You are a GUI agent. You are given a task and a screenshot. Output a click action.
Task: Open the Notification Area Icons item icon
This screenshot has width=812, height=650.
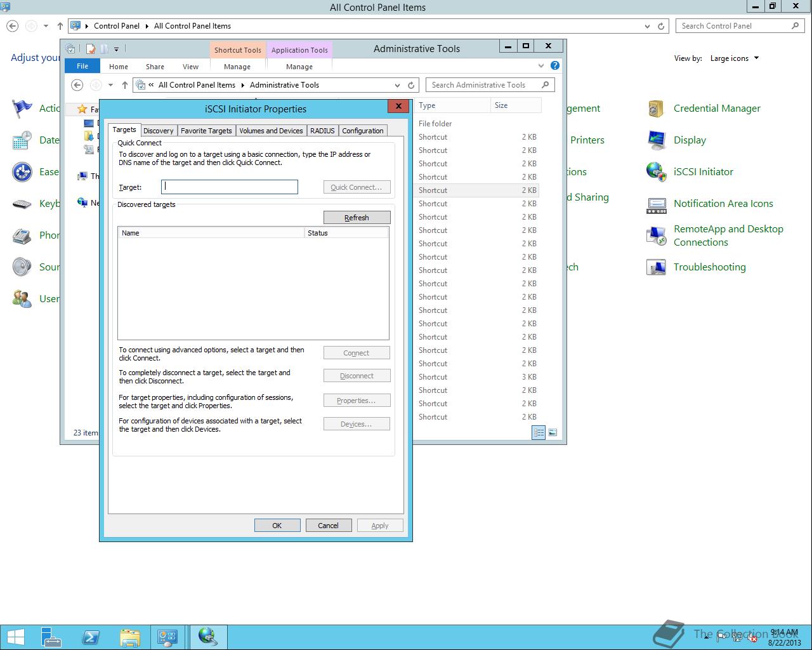[656, 204]
